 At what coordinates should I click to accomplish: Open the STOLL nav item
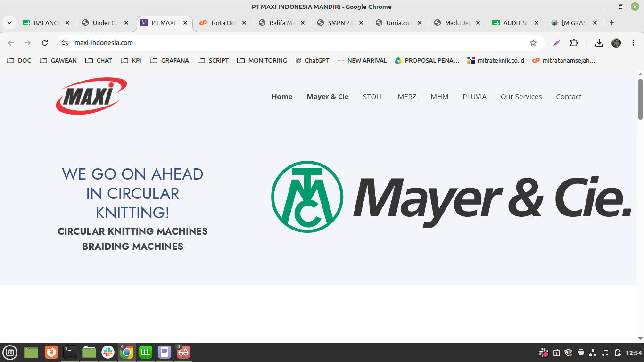(x=373, y=97)
